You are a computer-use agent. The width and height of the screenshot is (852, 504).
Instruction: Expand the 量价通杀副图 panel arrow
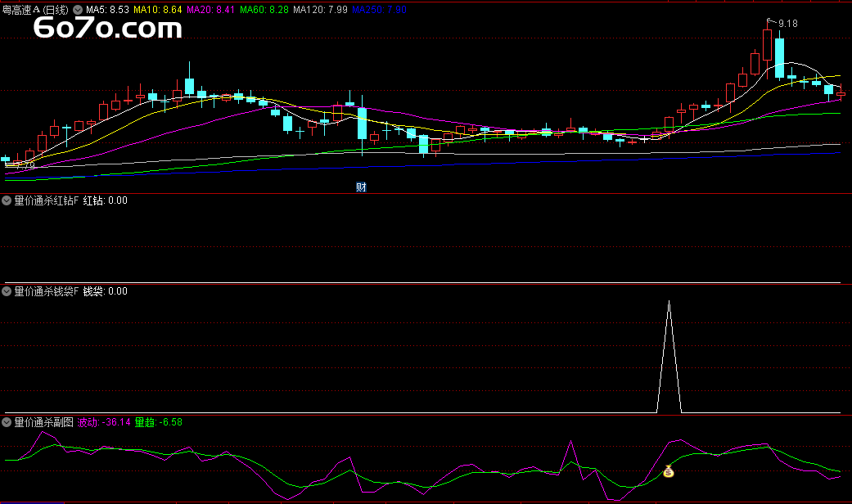[x=7, y=422]
